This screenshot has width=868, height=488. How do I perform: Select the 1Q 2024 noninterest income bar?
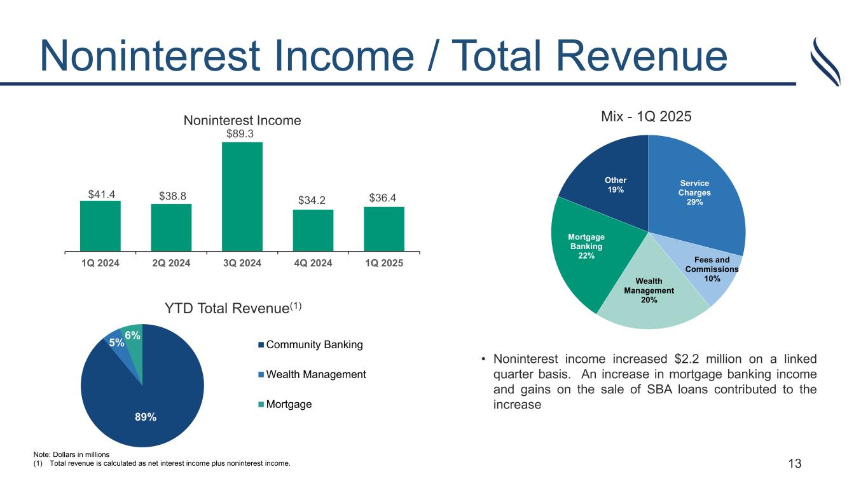click(100, 226)
